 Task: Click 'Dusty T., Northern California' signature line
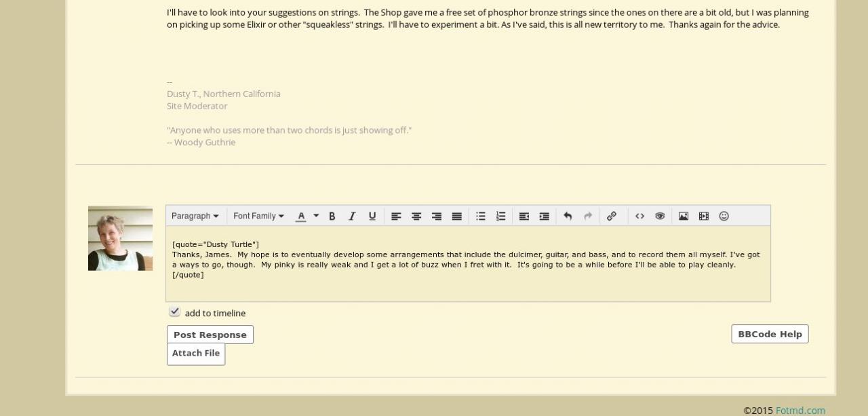224,94
